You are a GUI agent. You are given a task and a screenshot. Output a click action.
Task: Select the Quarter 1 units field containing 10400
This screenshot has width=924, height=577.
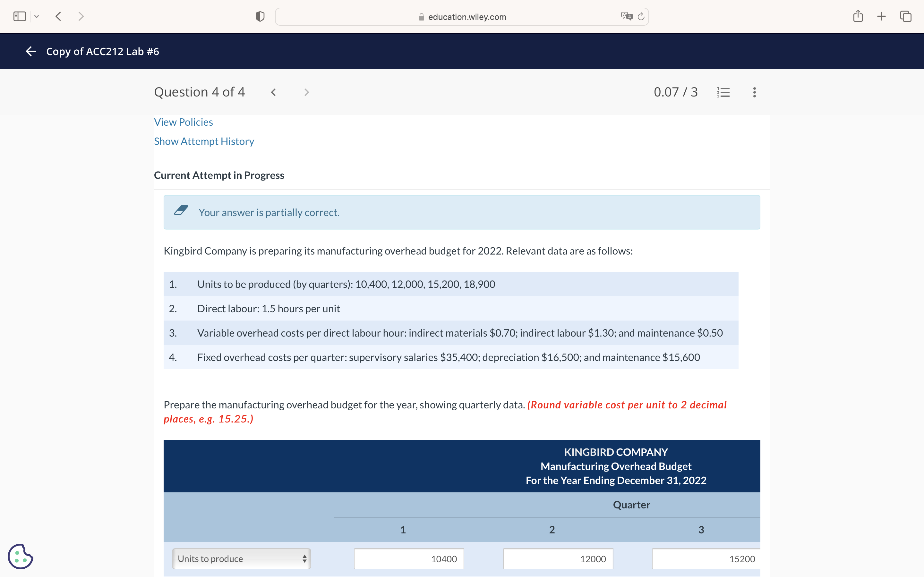(x=408, y=558)
